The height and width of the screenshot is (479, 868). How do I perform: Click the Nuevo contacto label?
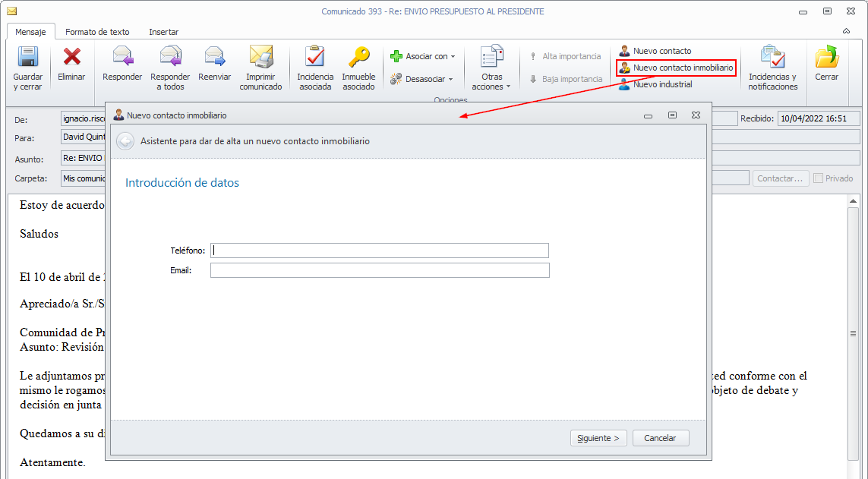[x=662, y=51]
